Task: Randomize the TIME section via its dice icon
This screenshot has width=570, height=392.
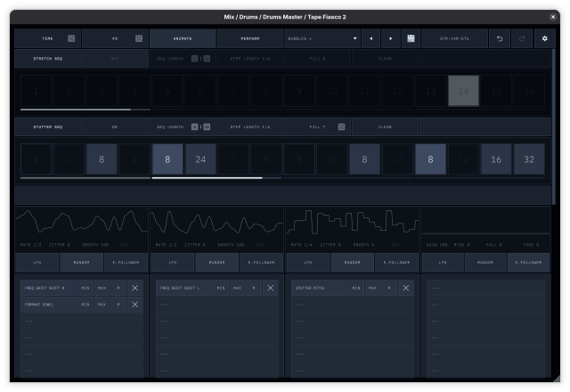Action: (x=71, y=38)
